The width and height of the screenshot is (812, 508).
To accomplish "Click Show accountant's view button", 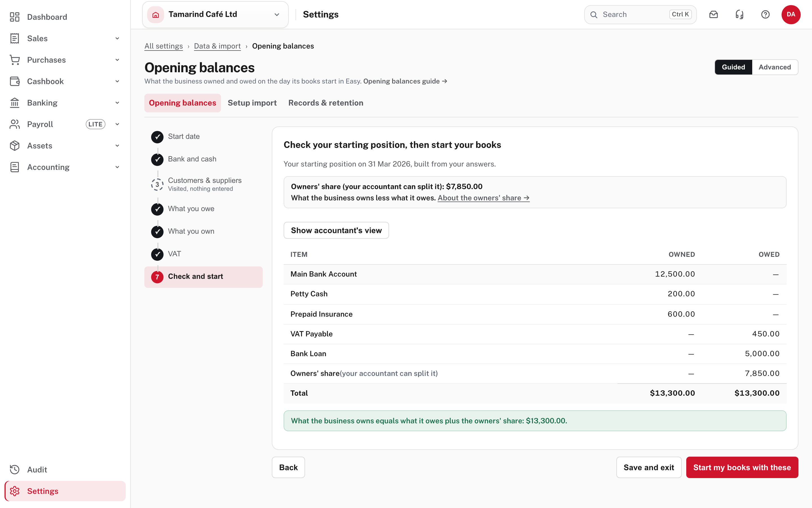I will coord(336,231).
